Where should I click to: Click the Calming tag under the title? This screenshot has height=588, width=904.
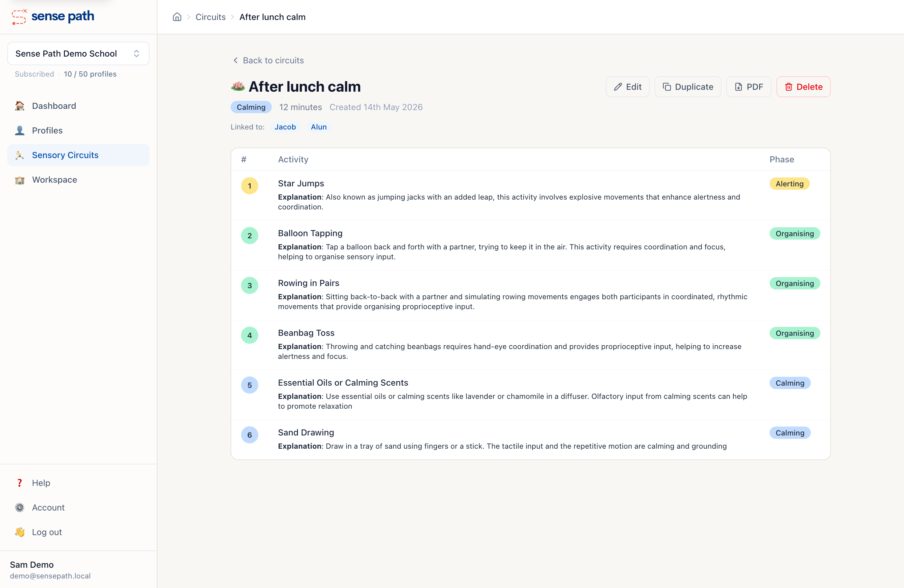(251, 107)
